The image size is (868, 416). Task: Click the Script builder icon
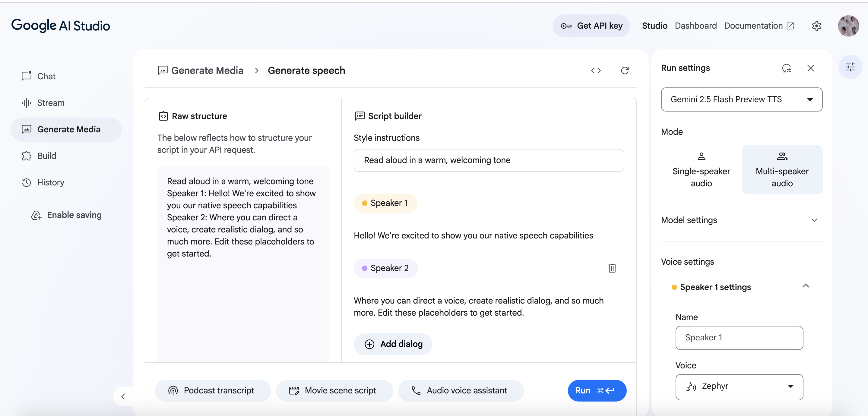360,116
